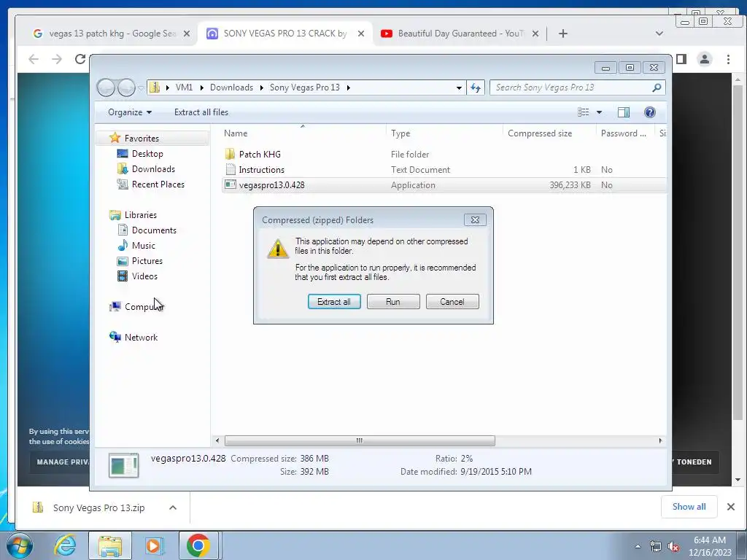Reload the Chrome page

(80, 59)
